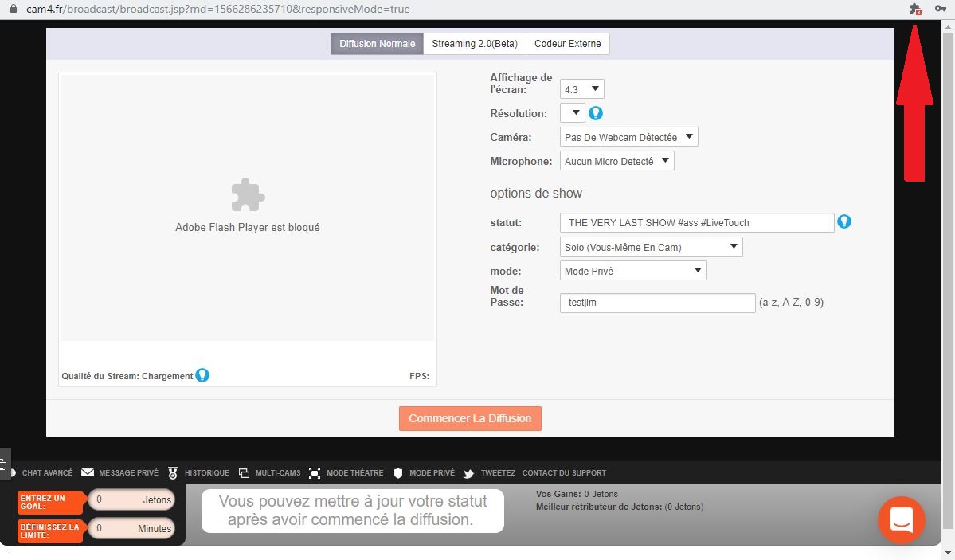Open the Affichage de l'écran 4:3 dropdown

pos(582,89)
